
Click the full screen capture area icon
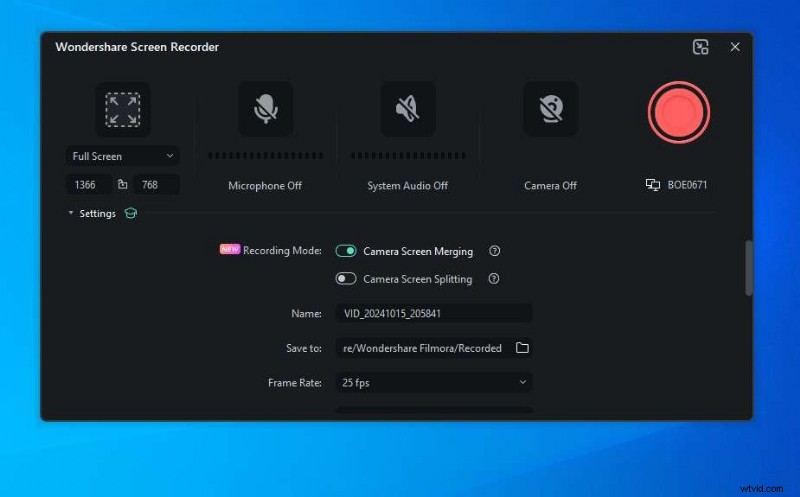point(122,109)
